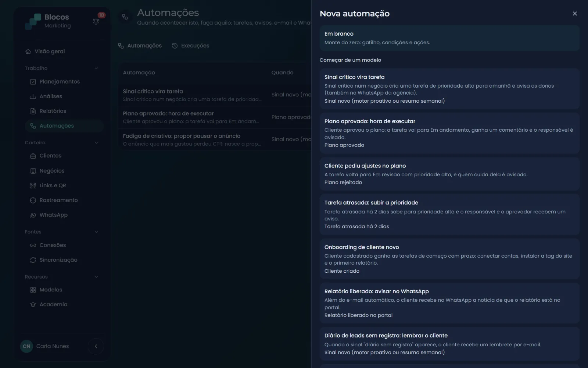The width and height of the screenshot is (588, 368).
Task: Click the Academia graduation cap icon
Action: 33,305
